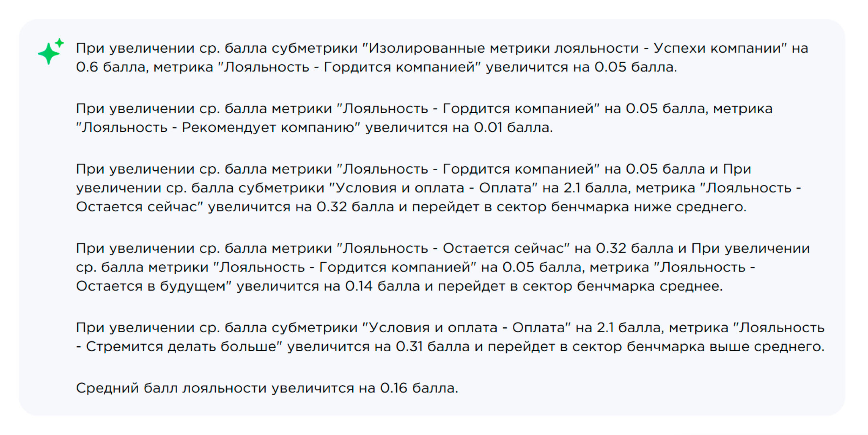
Task: Click the phrase "бенчмарка выше среднего"
Action: tap(725, 347)
